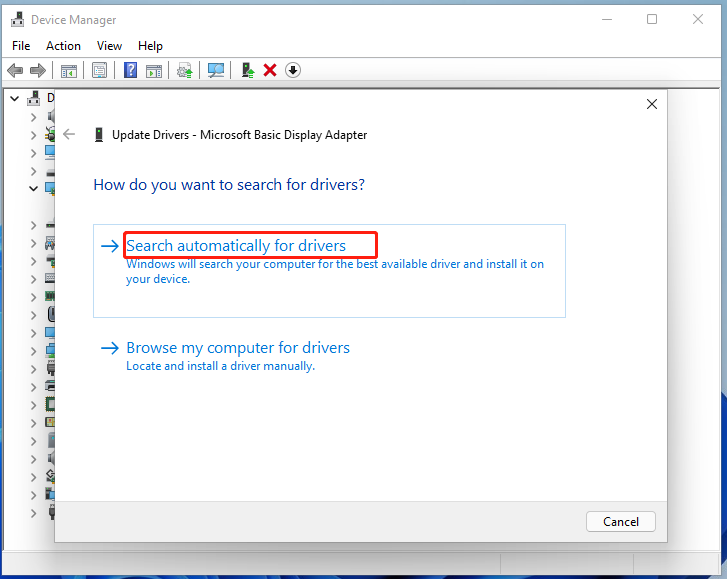Click the Device Manager title bar icon
Viewport: 727px width, 579px height.
[18, 19]
